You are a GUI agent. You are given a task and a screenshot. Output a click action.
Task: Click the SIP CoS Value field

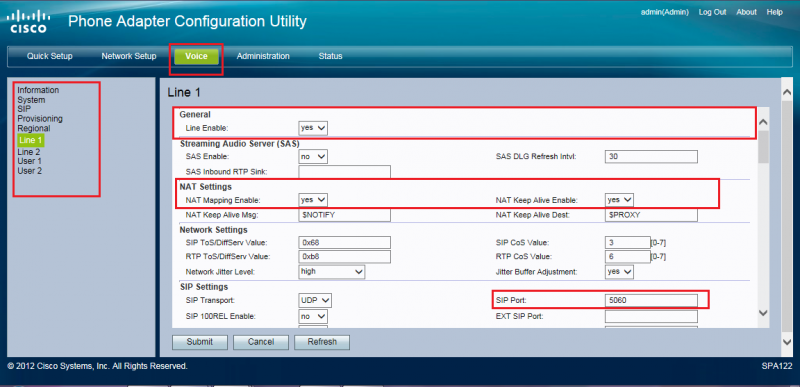point(628,242)
